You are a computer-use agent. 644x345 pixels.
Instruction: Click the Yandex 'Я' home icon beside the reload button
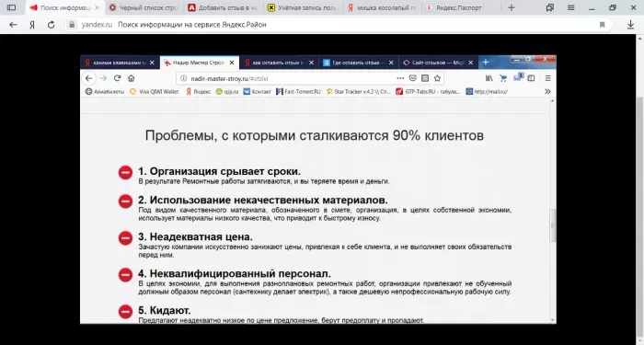pos(32,25)
